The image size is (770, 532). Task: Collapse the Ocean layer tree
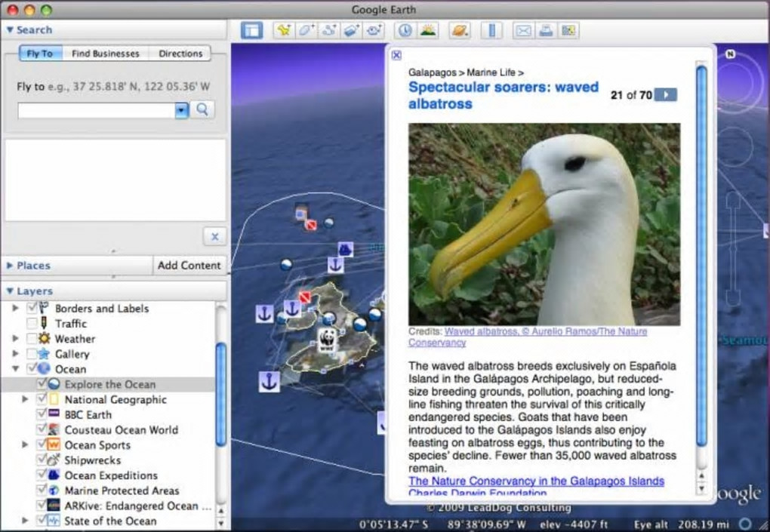point(16,369)
